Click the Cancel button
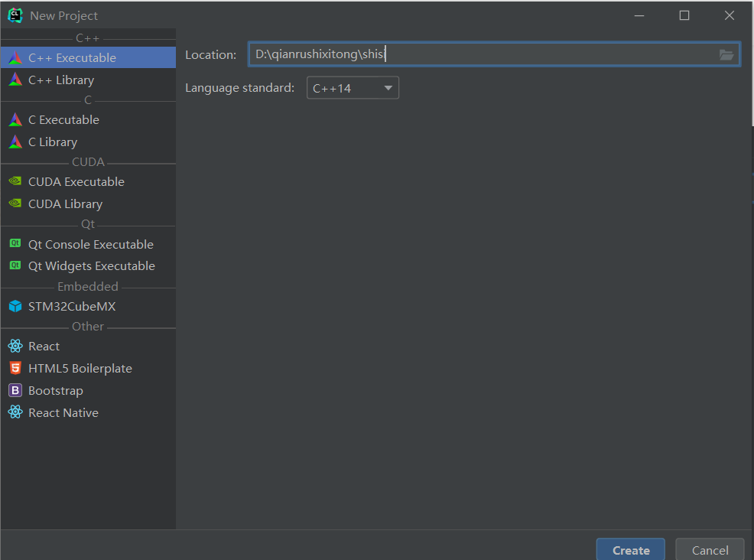The height and width of the screenshot is (560, 754). [710, 550]
